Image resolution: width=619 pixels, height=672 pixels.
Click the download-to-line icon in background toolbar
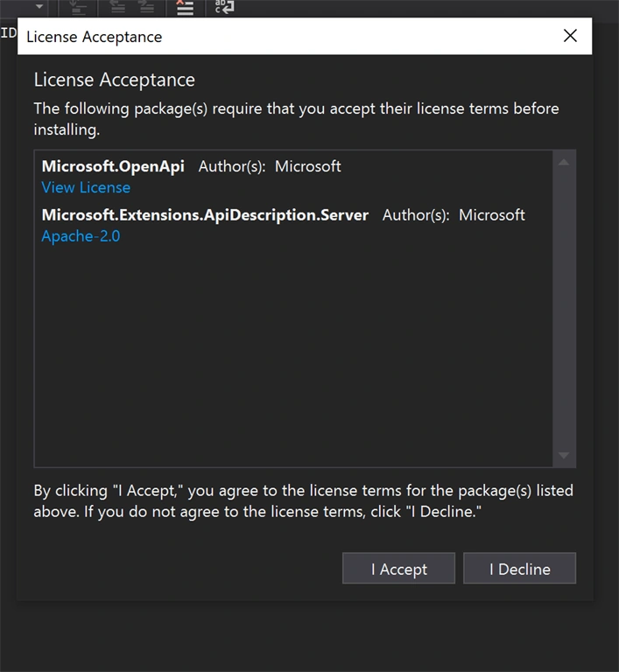[x=78, y=7]
